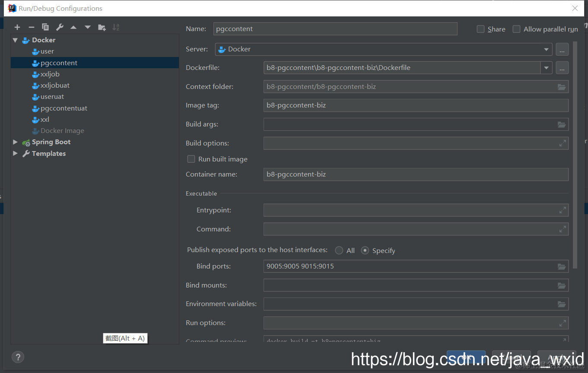Image resolution: width=588 pixels, height=373 pixels.
Task: Expand Templates tree node
Action: (16, 154)
